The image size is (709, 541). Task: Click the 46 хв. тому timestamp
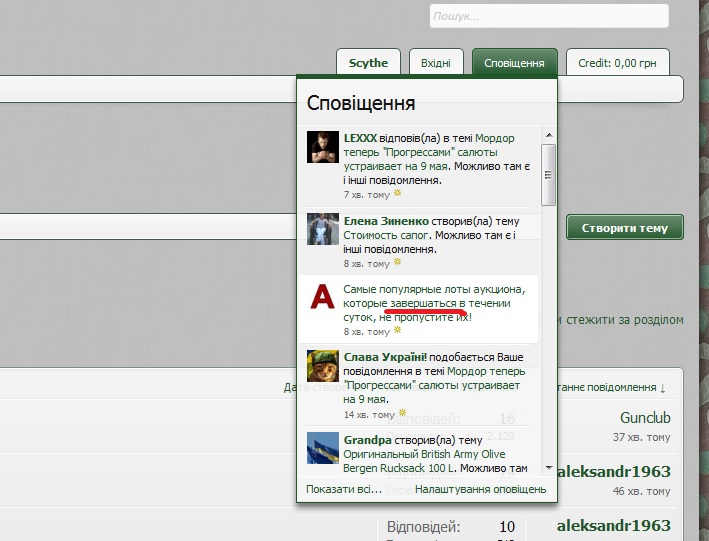point(641,491)
